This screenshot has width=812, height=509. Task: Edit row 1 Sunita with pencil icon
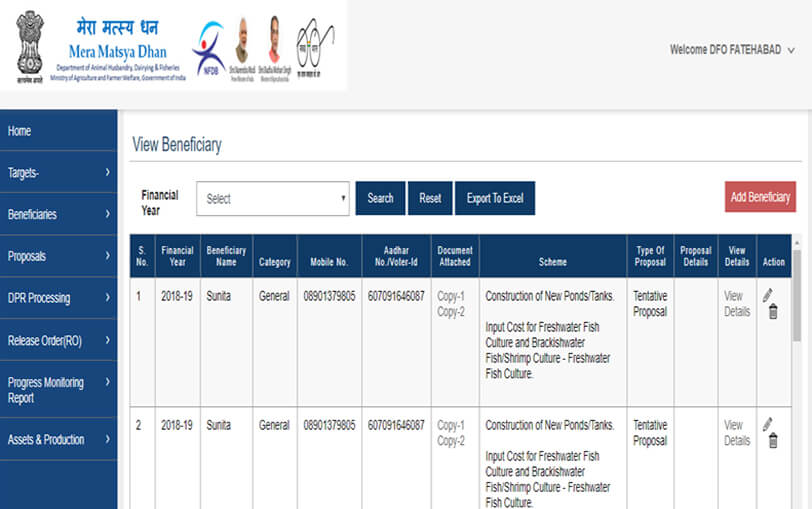point(767,295)
